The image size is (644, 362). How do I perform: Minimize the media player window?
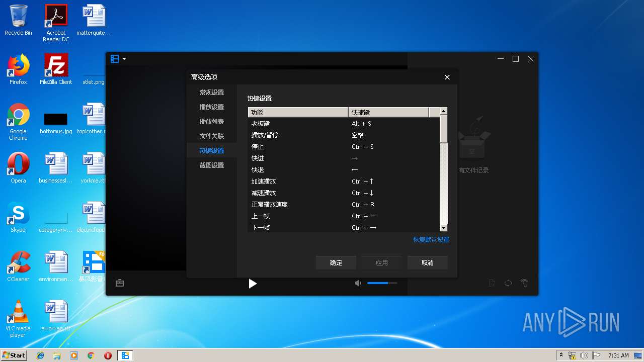click(x=501, y=59)
